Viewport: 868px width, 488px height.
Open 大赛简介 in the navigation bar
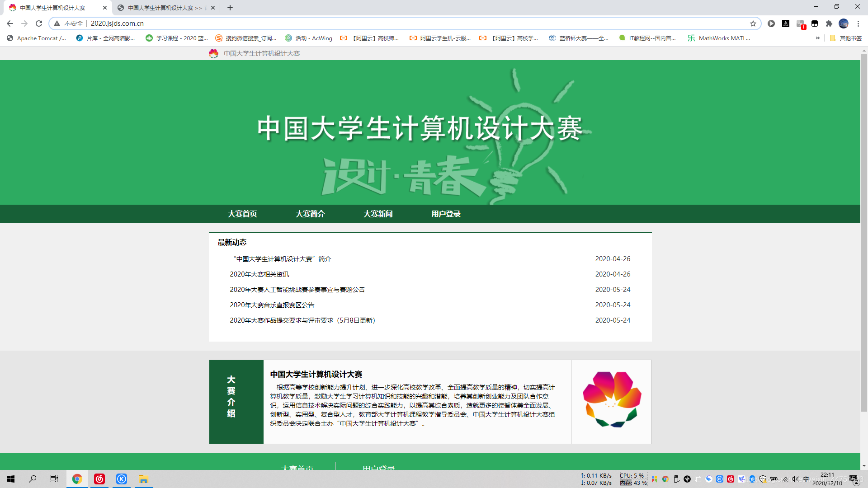(x=310, y=214)
